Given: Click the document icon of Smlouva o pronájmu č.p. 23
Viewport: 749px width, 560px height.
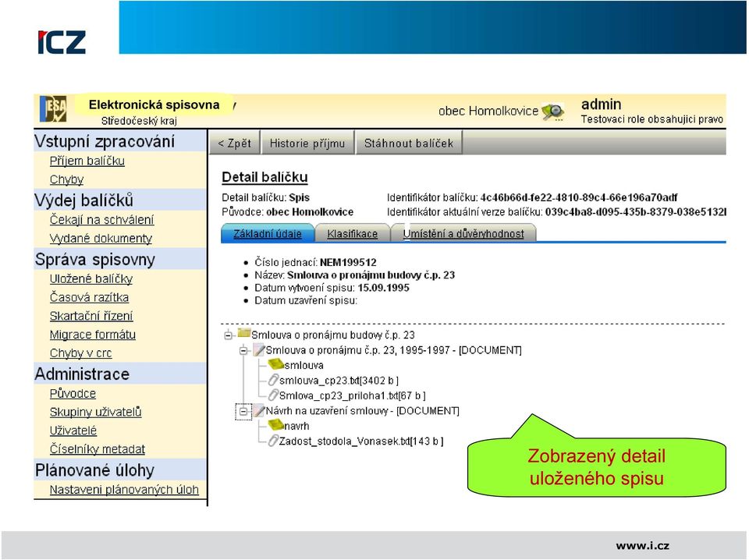Looking at the screenshot, I should click(259, 350).
